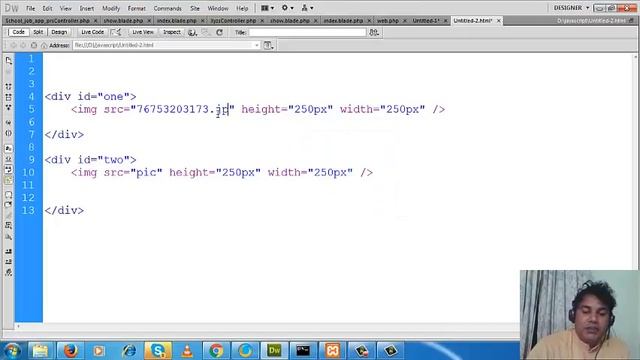Open Firefox from the taskbar

coord(70,350)
